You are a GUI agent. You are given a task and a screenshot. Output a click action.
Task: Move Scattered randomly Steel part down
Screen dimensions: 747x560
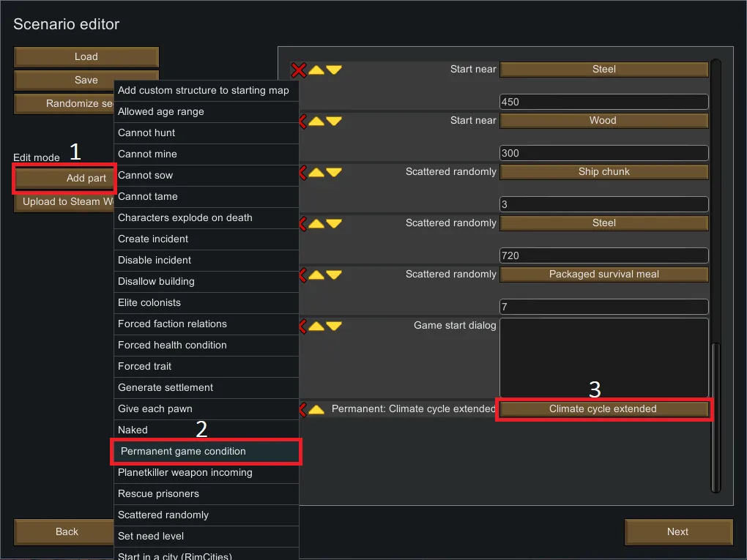(334, 223)
